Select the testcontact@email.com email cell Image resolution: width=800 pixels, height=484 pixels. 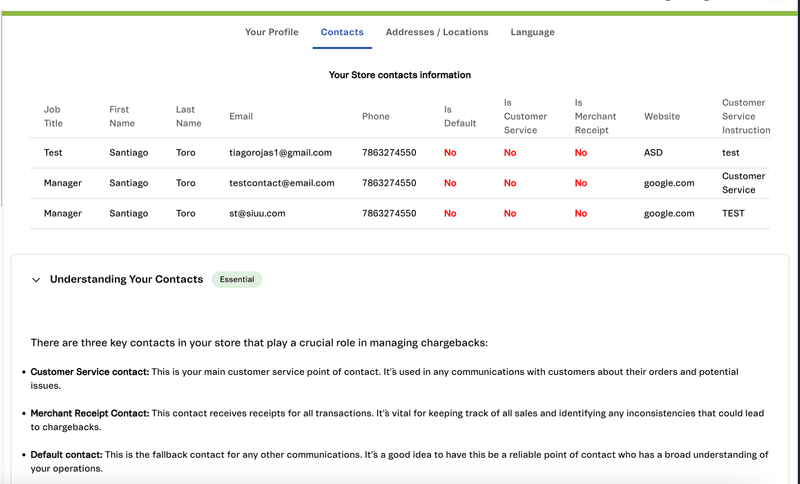pos(282,183)
